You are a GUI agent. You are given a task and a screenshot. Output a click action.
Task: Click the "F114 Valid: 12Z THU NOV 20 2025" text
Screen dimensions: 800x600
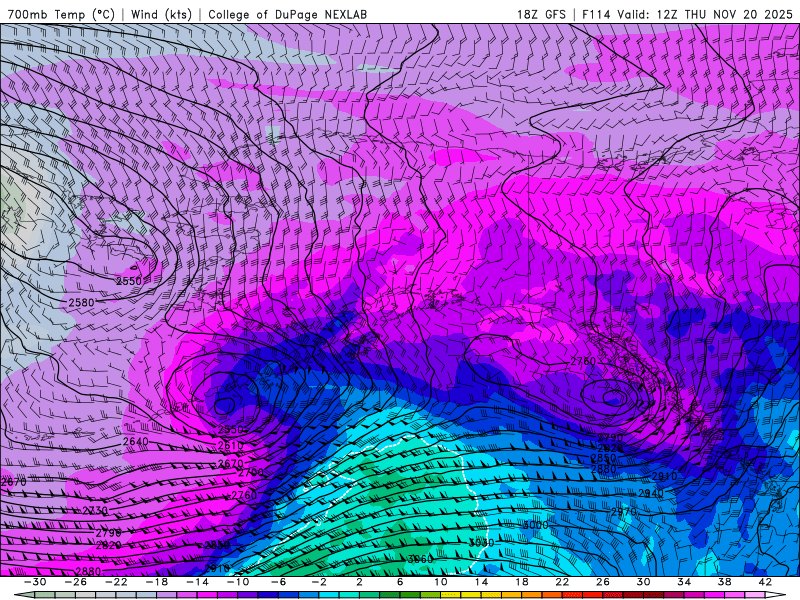690,14
